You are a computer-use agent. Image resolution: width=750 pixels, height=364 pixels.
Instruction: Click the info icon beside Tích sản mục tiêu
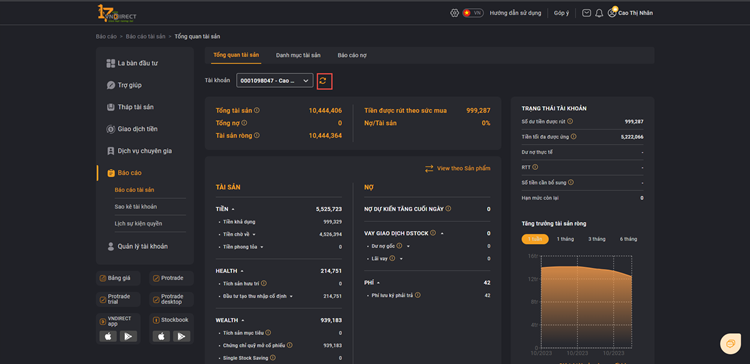click(268, 332)
